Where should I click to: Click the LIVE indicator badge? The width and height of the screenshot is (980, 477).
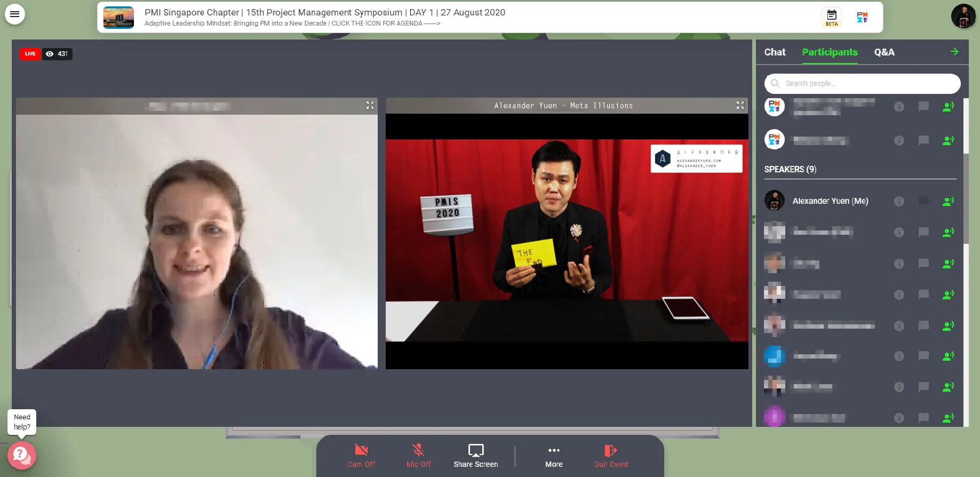click(30, 54)
